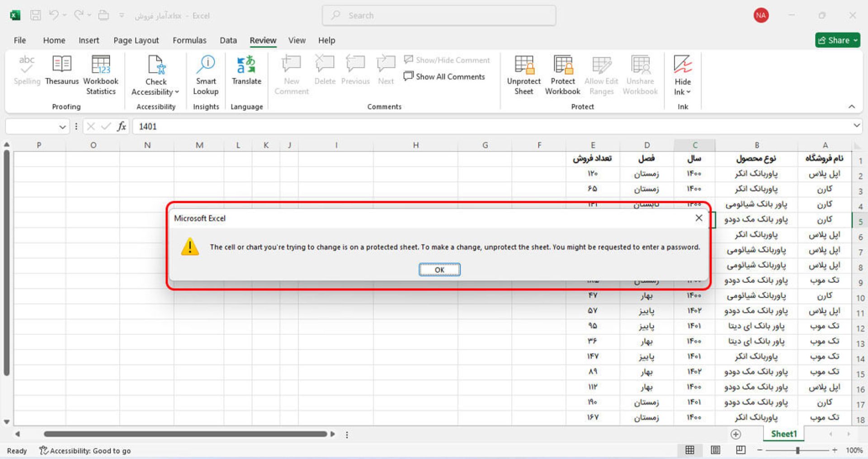Switch to Page Break Preview view
The image size is (868, 459).
[x=741, y=450]
